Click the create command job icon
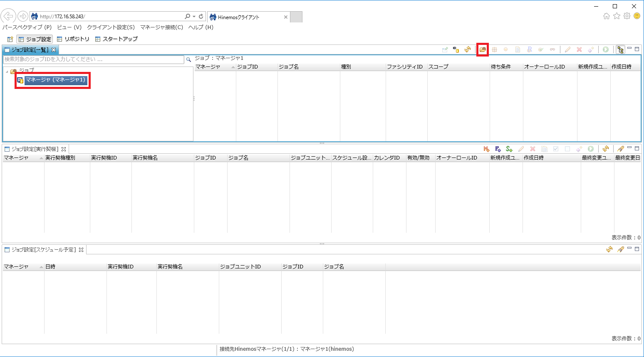644x357 pixels. click(x=506, y=49)
